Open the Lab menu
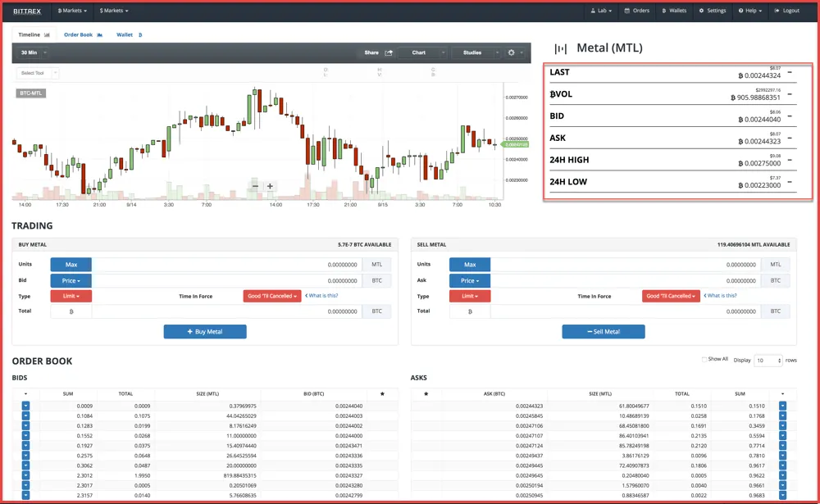Screen dimensions: 820x504 click(x=601, y=11)
